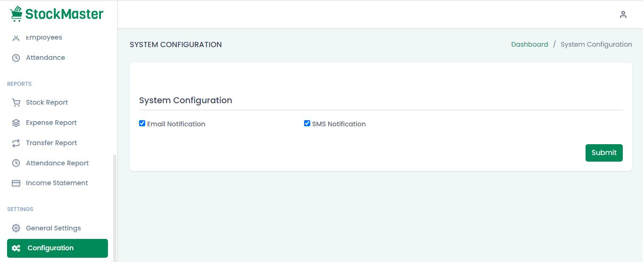Click the Attendance Report clock icon
644x262 pixels.
click(x=16, y=164)
